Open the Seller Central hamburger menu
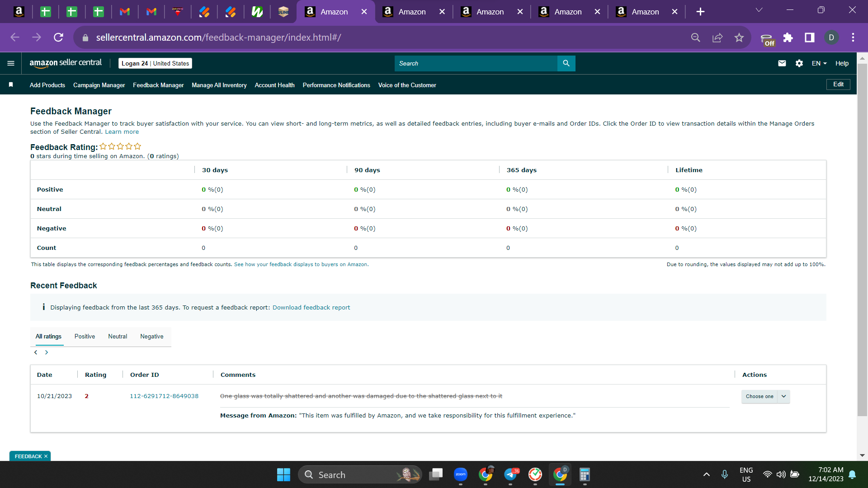This screenshot has width=868, height=488. point(11,63)
